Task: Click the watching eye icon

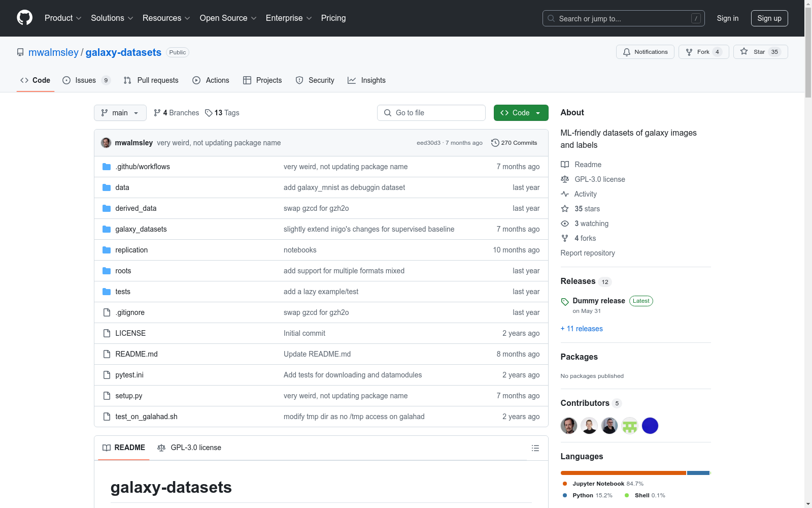Action: pyautogui.click(x=565, y=224)
